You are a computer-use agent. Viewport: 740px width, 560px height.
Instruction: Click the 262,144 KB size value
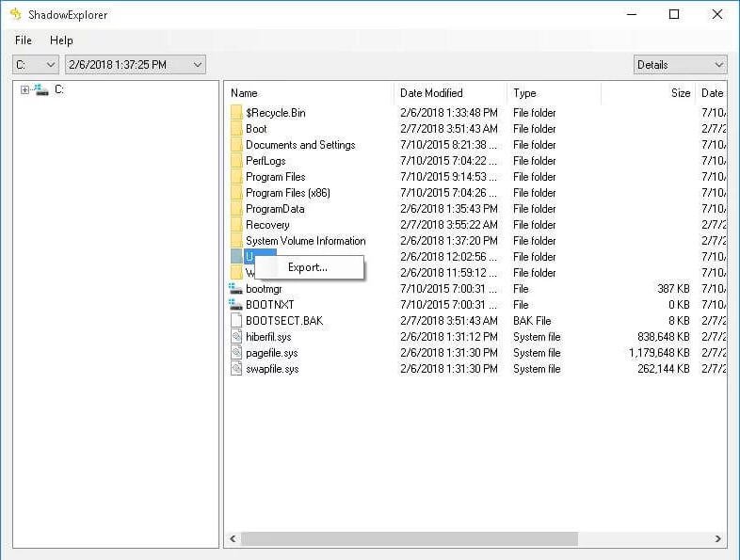tap(663, 369)
